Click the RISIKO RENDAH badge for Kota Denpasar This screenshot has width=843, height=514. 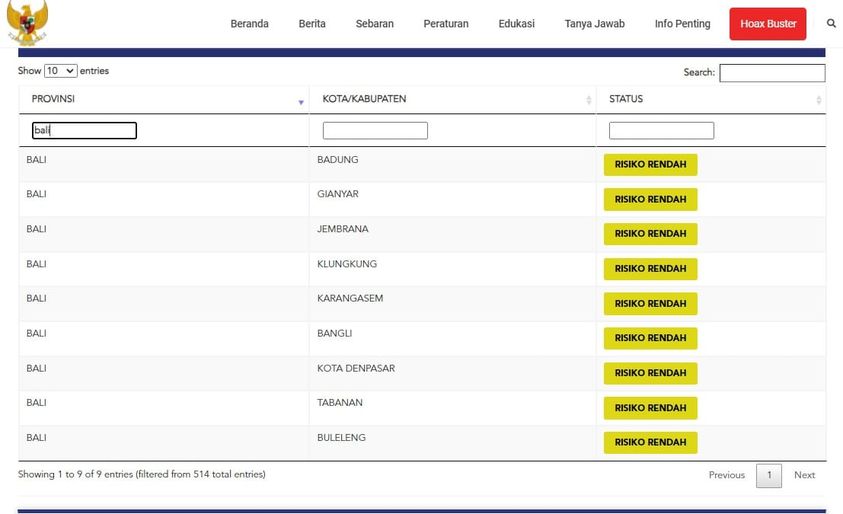[x=651, y=373]
